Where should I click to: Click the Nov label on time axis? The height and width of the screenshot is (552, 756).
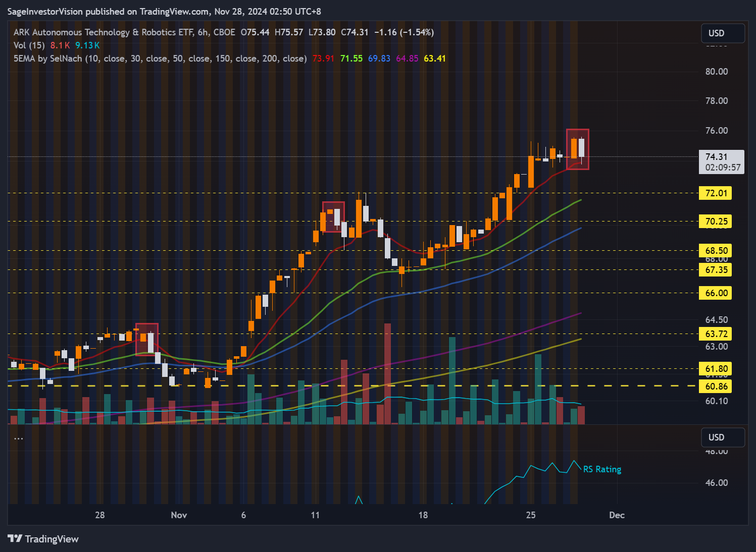pyautogui.click(x=179, y=515)
